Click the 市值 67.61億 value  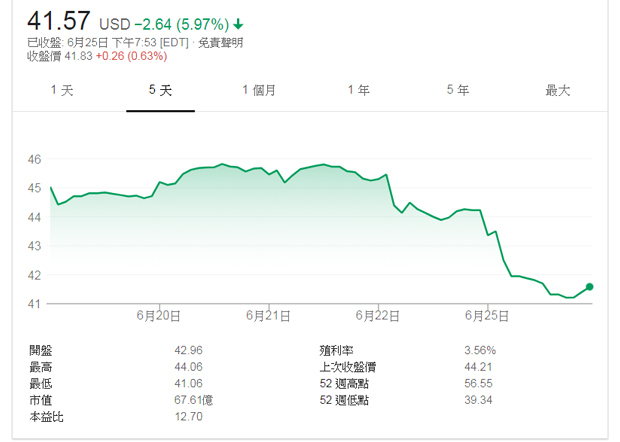click(194, 400)
